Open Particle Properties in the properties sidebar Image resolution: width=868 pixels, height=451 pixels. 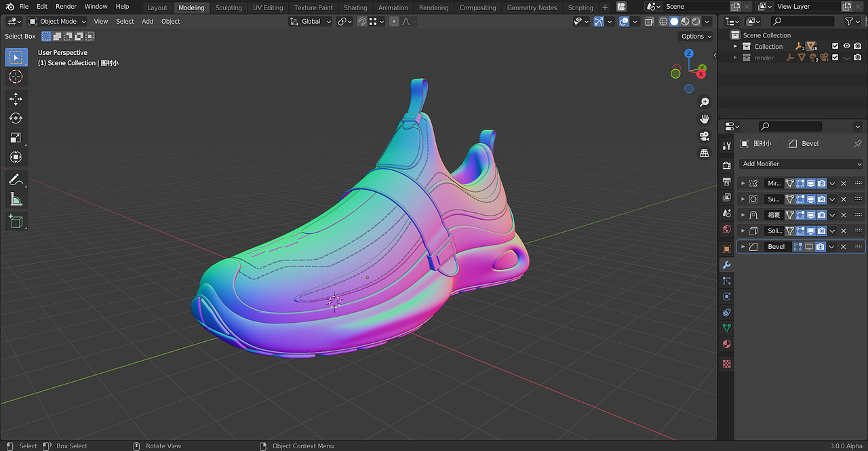(x=726, y=281)
